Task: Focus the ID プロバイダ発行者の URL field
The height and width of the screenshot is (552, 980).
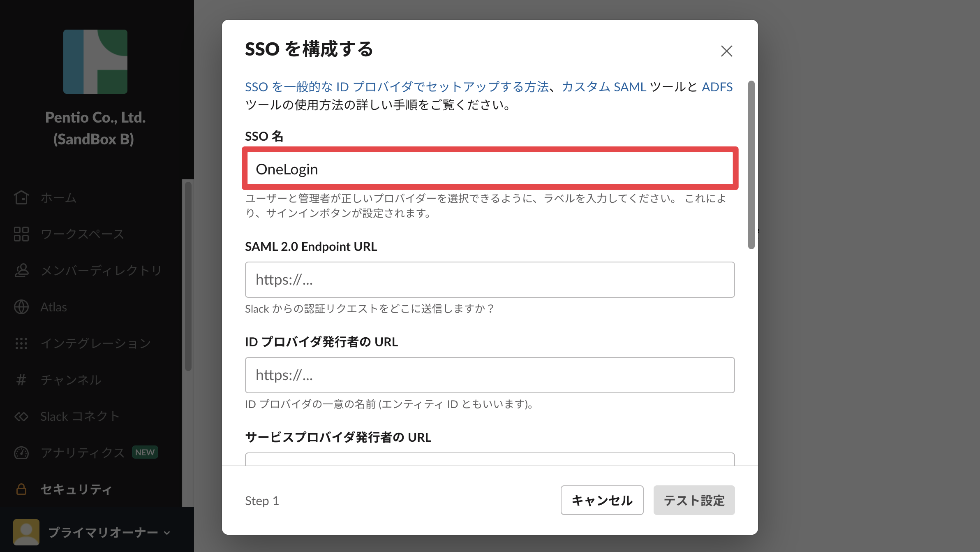Action: click(x=490, y=375)
